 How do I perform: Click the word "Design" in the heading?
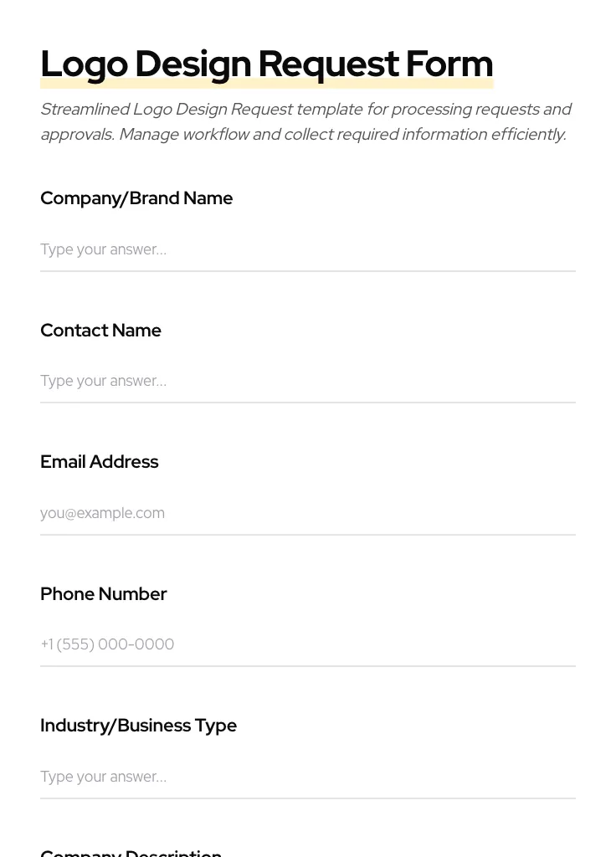[192, 64]
